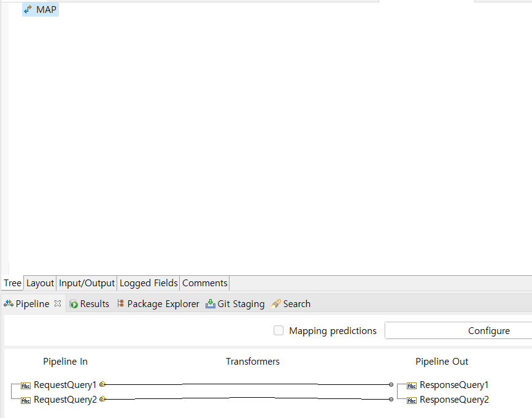Click the string type icon beside RequestQuery1
Image resolution: width=532 pixels, height=418 pixels.
click(26, 386)
